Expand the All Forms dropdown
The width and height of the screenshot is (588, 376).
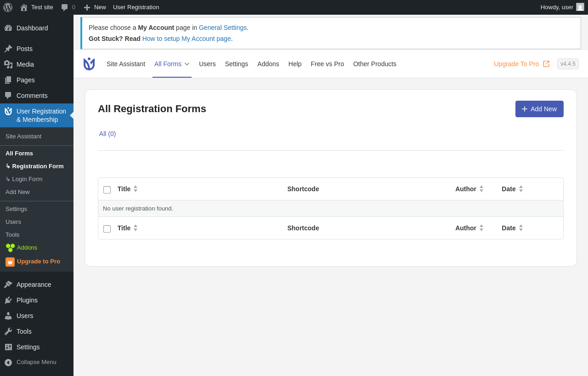pyautogui.click(x=187, y=64)
